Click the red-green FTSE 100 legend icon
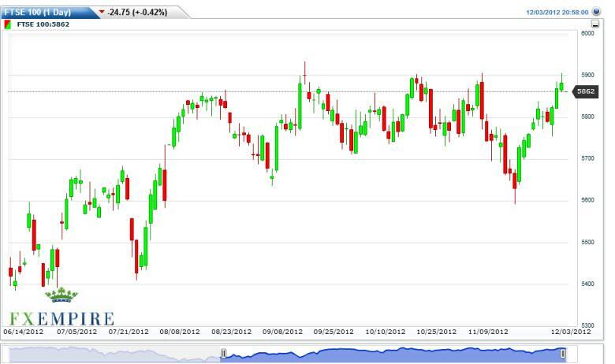The image size is (615, 364). (9, 24)
